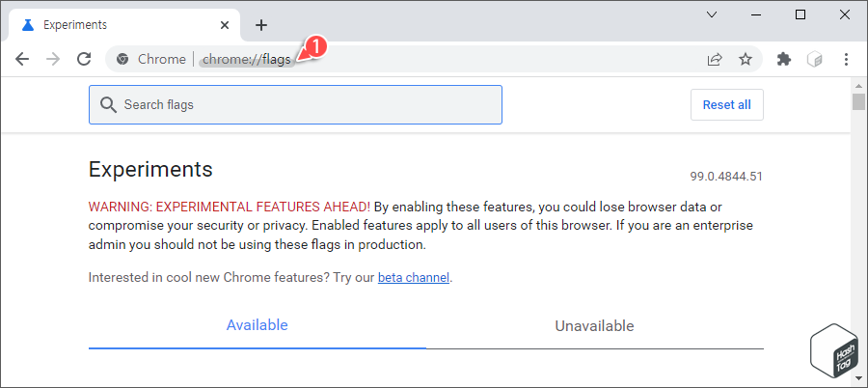Focus the Search flags field
The width and height of the screenshot is (868, 388).
coord(295,105)
